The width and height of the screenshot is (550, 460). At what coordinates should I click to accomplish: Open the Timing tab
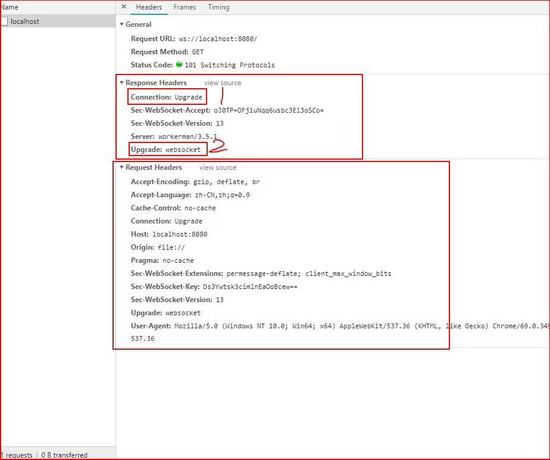coord(219,7)
